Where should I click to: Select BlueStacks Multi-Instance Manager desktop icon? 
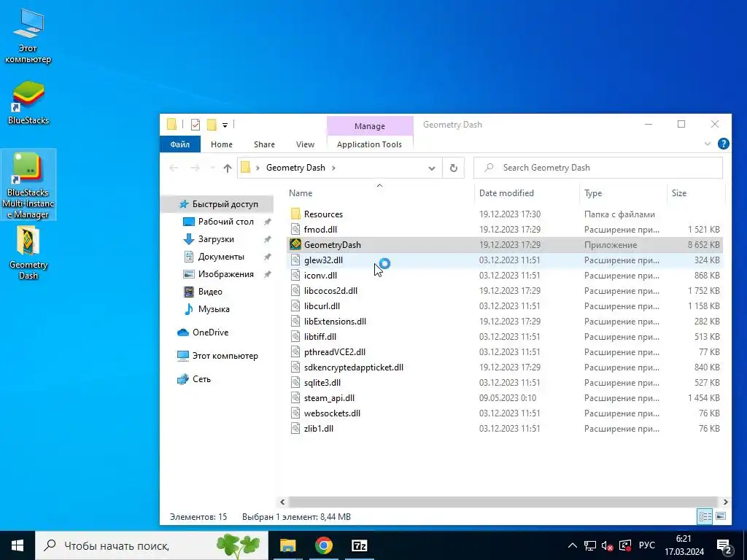pos(28,184)
